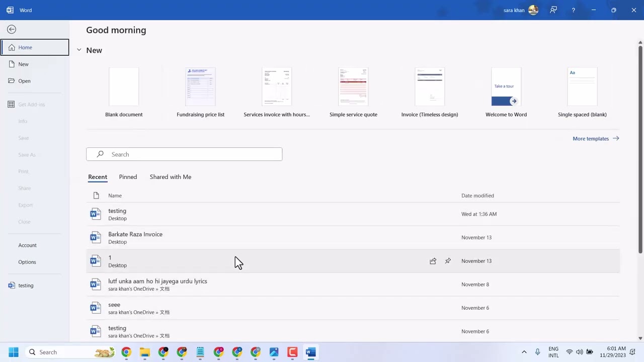Open the Wi-Fi network tray icon

[570, 352]
